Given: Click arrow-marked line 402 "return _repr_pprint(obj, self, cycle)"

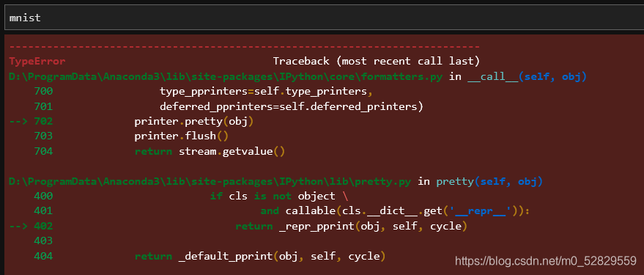Looking at the screenshot, I should (351, 227).
